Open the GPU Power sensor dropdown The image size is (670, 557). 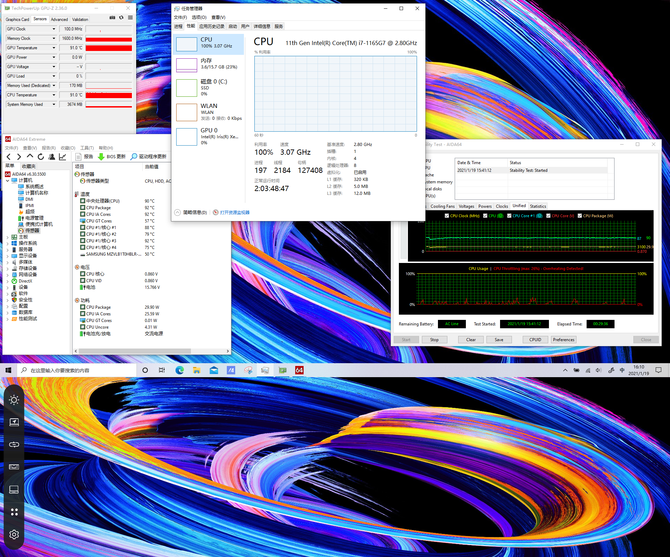(x=54, y=57)
